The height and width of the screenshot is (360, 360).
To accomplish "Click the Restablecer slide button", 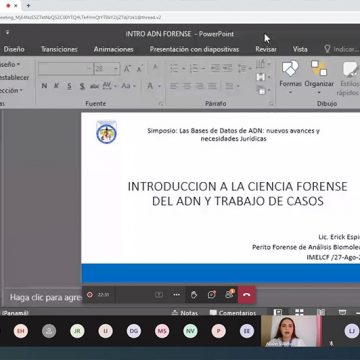I will (x=14, y=77).
